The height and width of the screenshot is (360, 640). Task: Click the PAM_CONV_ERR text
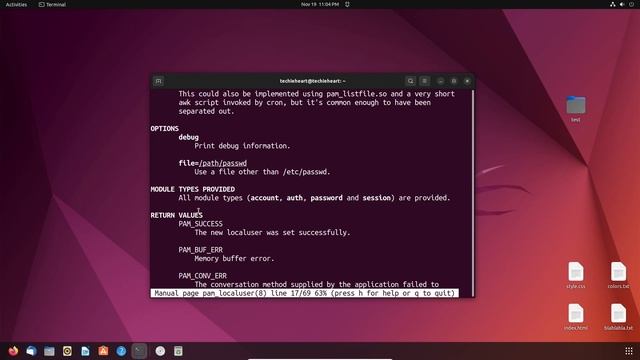202,276
